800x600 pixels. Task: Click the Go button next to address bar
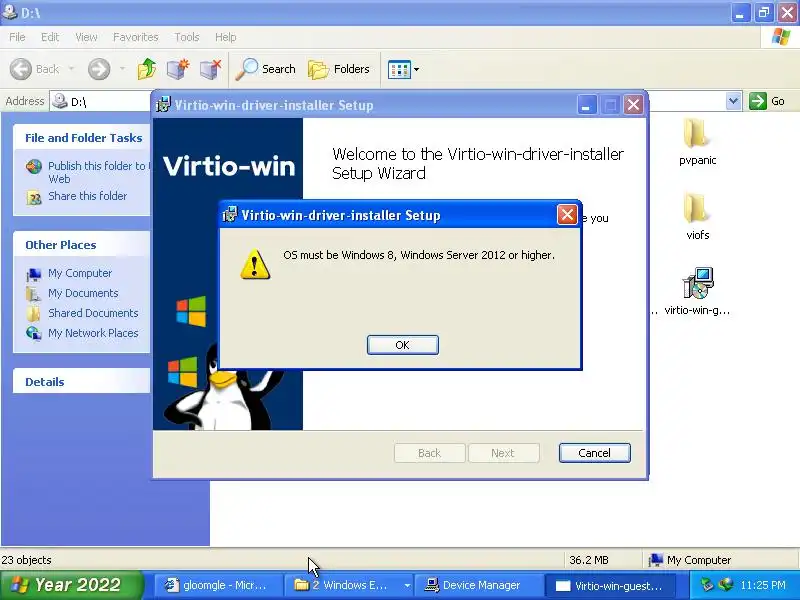(x=767, y=101)
